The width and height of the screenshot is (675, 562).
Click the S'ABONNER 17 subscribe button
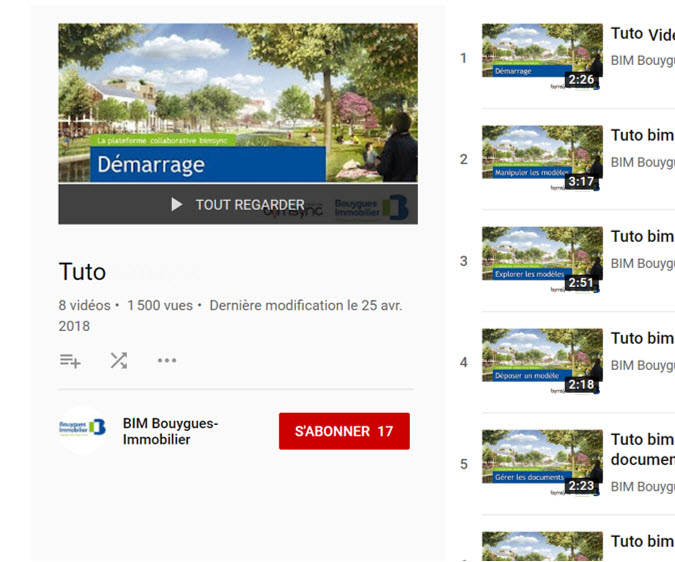[x=344, y=431]
